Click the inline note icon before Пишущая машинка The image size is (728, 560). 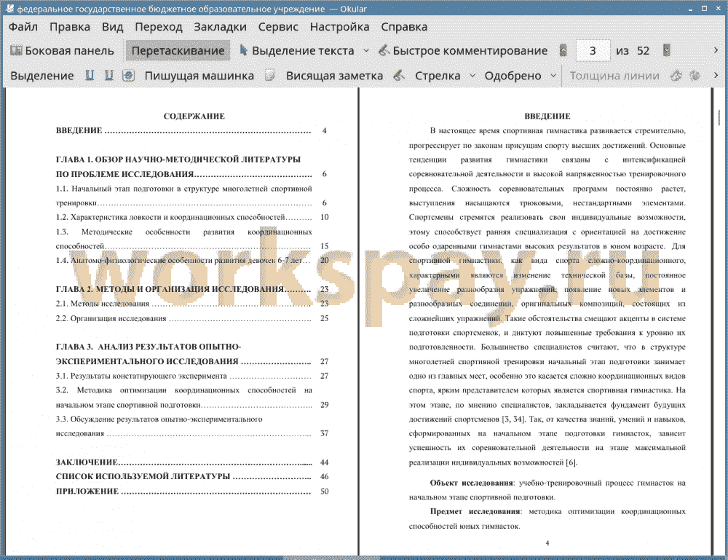pyautogui.click(x=129, y=75)
